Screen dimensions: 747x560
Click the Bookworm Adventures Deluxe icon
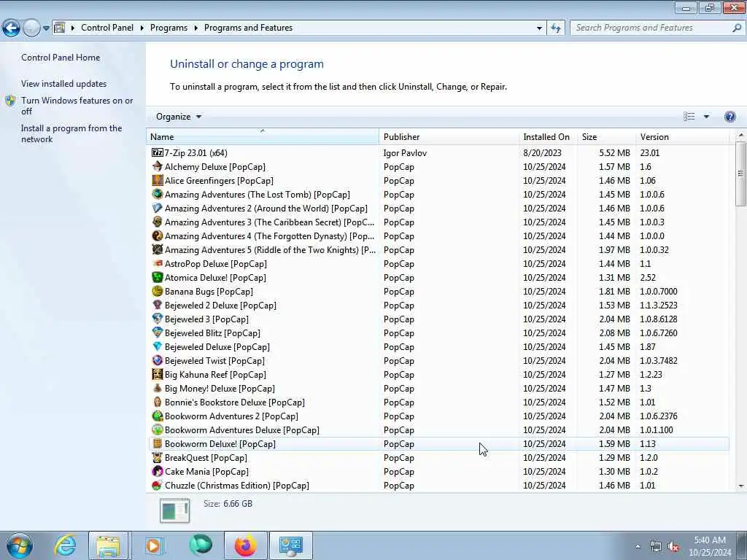coord(158,429)
